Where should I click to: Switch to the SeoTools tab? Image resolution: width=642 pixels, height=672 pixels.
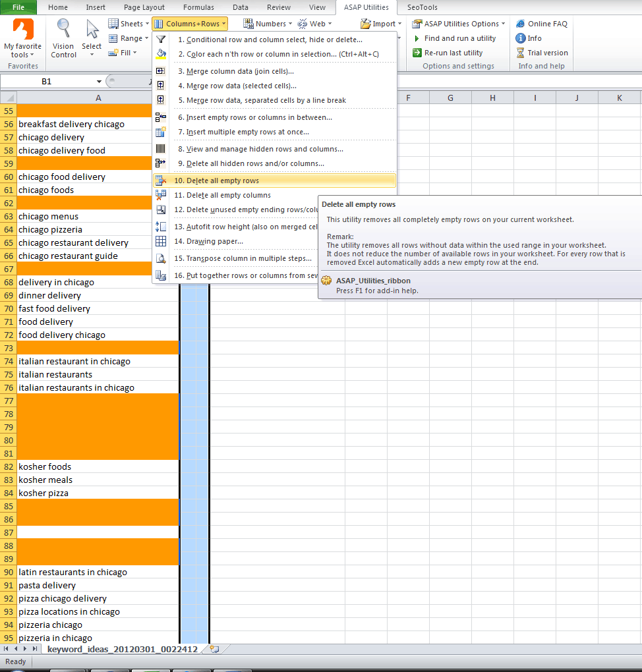pos(423,7)
